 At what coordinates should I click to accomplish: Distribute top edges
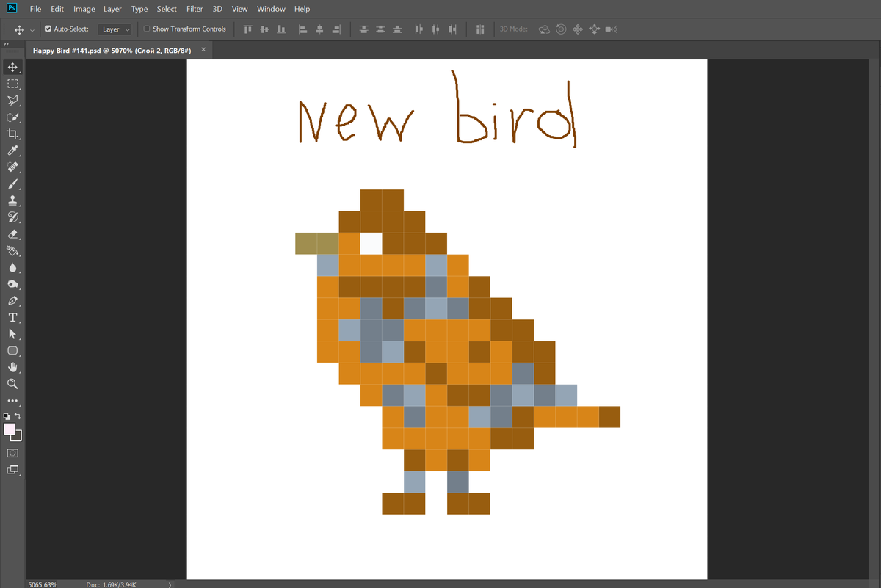pyautogui.click(x=363, y=29)
